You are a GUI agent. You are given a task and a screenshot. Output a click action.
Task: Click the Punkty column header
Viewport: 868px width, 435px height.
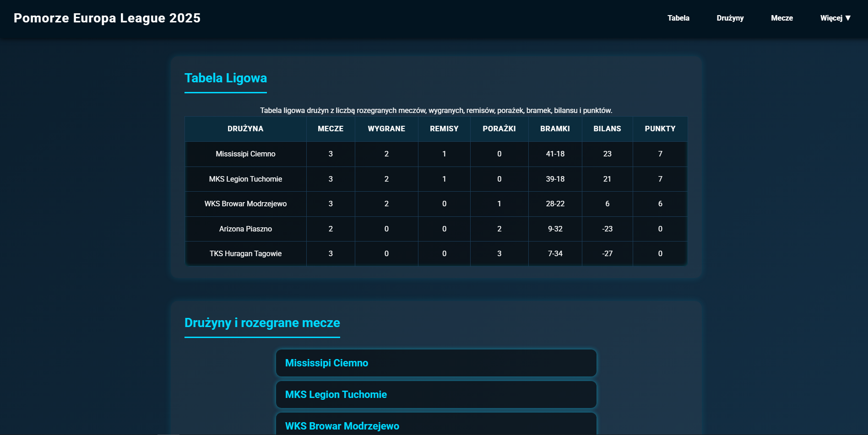660,129
